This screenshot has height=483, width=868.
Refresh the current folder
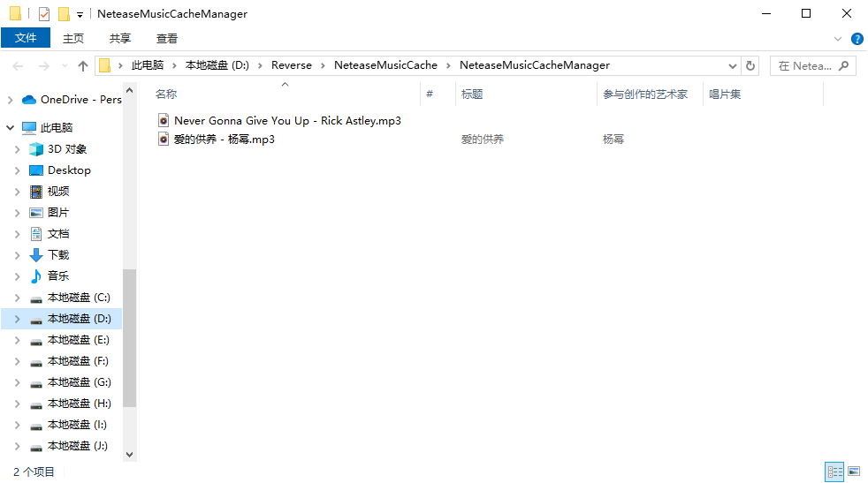750,66
